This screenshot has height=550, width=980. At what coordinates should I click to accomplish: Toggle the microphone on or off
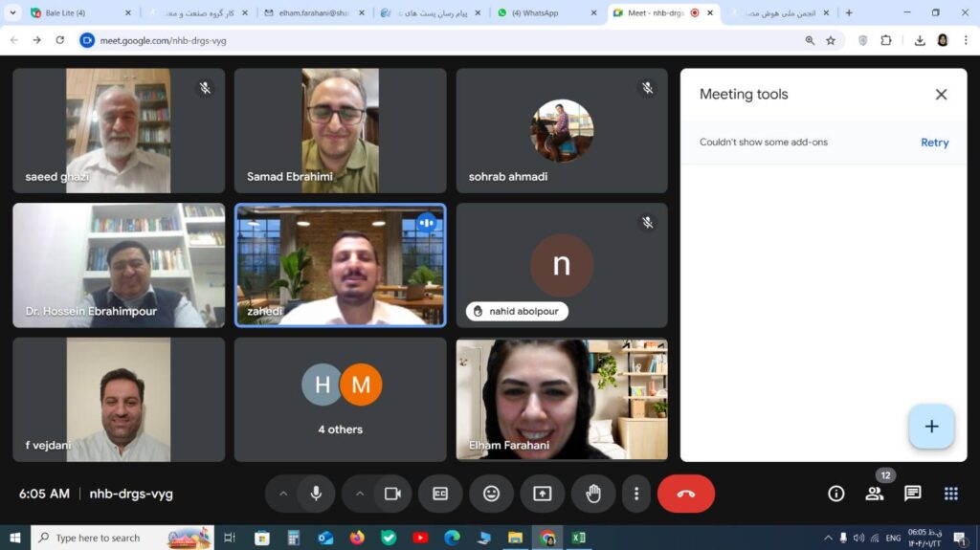(316, 494)
